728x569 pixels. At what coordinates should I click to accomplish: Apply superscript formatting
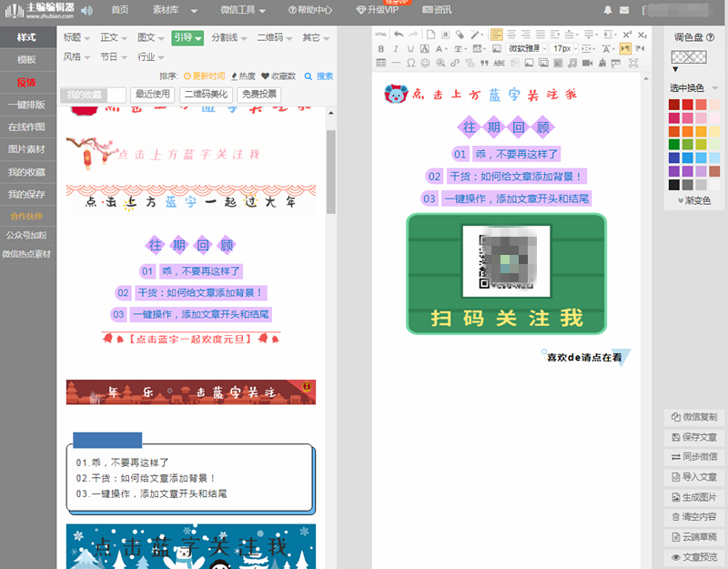coord(627,35)
